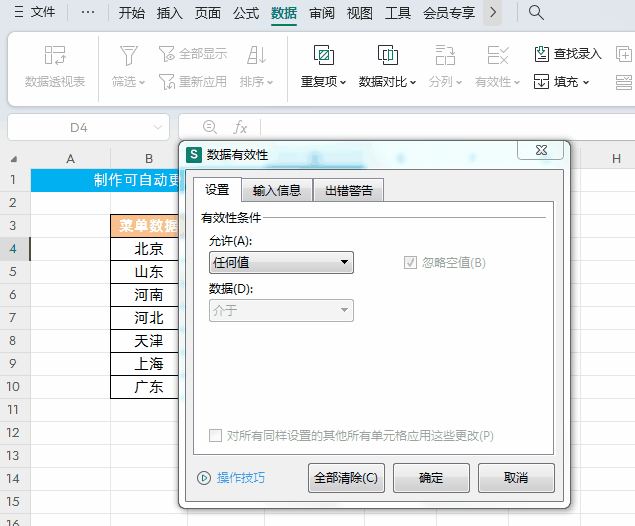Open the 出错警告 dialog tab
The width and height of the screenshot is (635, 526).
[x=349, y=190]
